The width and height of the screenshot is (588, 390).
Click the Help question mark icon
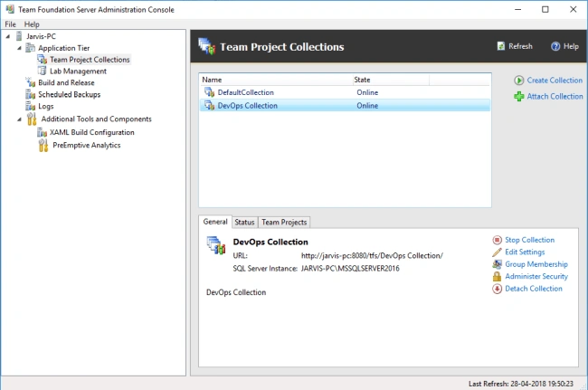(x=555, y=46)
